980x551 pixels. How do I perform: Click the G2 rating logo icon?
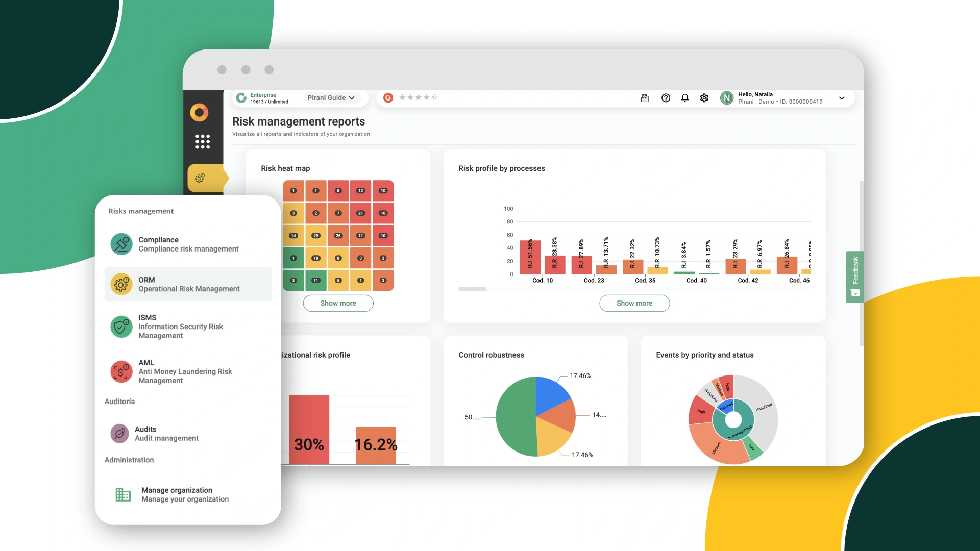pos(388,97)
